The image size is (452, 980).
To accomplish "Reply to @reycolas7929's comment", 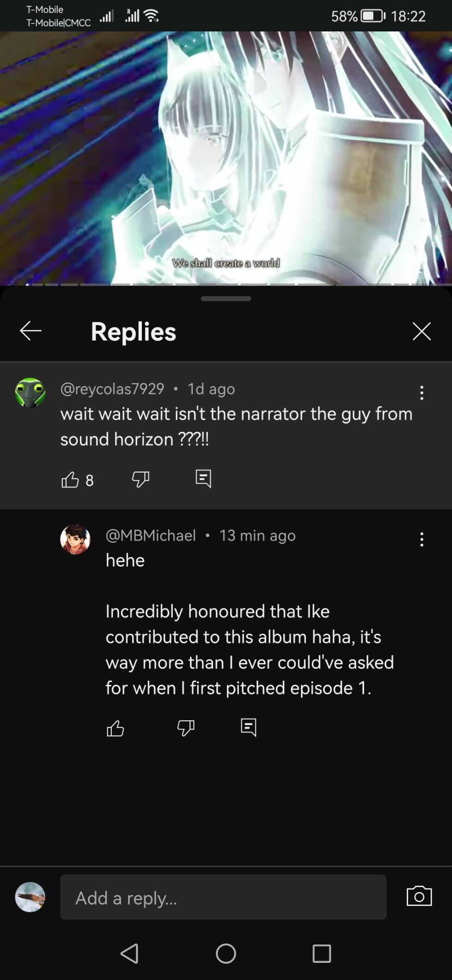I will point(203,479).
